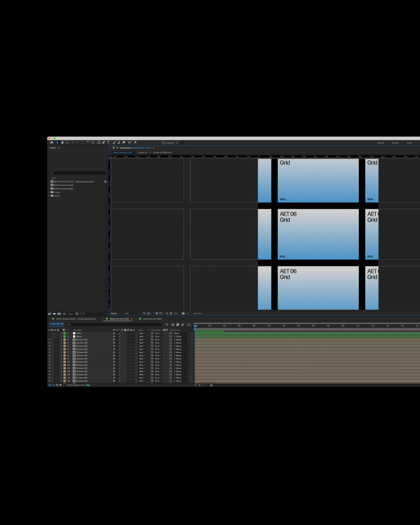This screenshot has width=420, height=525.
Task: Click the Home icon in toolbar
Action: [x=52, y=142]
